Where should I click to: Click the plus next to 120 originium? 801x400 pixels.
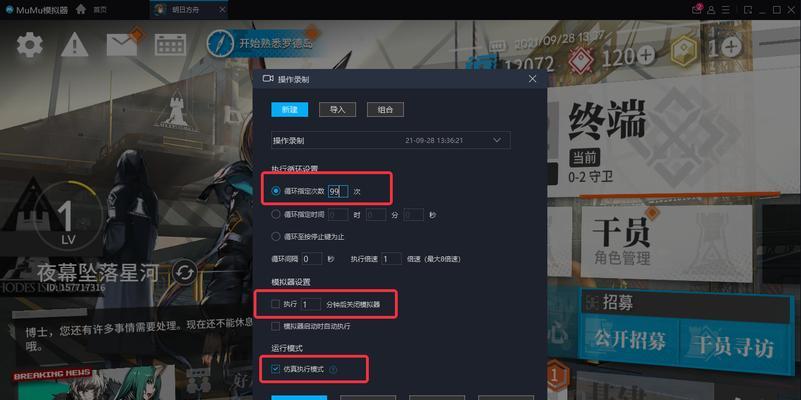tap(646, 55)
